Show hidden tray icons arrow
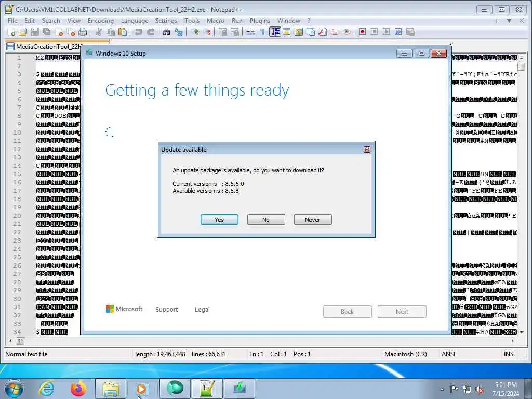Image resolution: width=532 pixels, height=399 pixels. [x=442, y=389]
